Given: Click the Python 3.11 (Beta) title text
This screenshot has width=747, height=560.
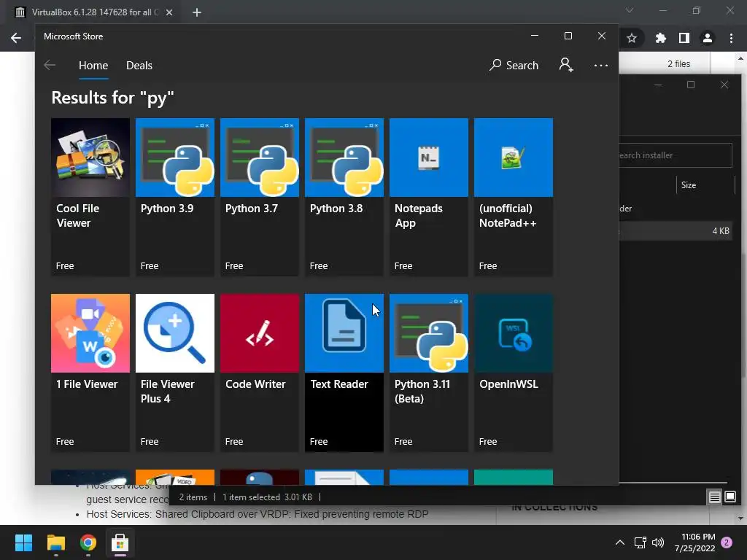Looking at the screenshot, I should [x=422, y=392].
